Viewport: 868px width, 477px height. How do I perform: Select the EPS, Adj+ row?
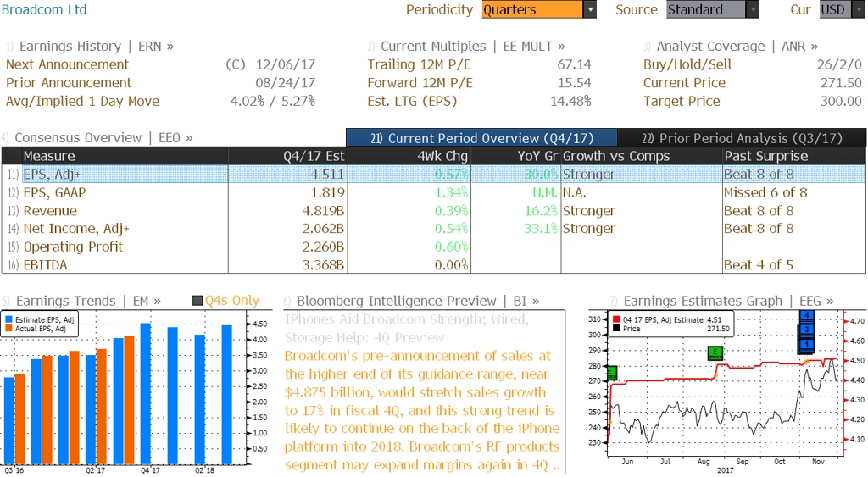click(433, 175)
